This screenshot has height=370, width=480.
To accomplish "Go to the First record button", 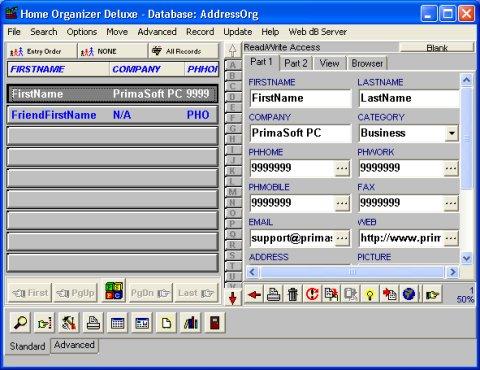I will pos(30,293).
